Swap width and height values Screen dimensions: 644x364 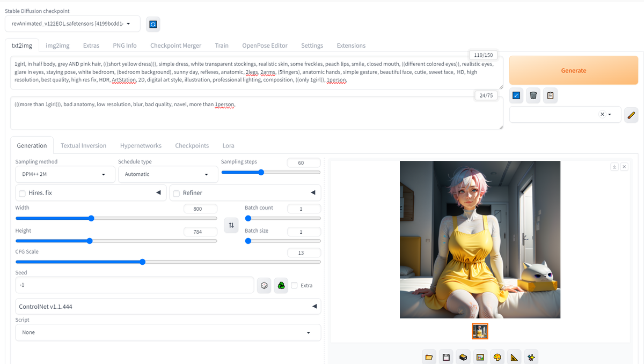point(231,225)
